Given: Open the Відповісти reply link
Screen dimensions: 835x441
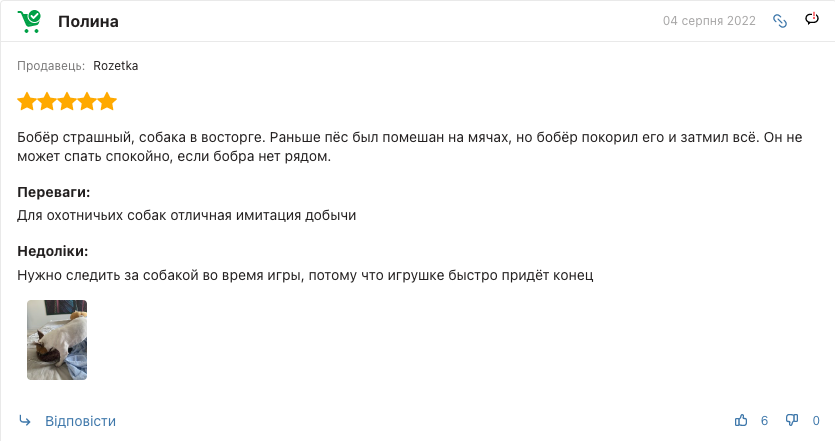Looking at the screenshot, I should [x=80, y=421].
